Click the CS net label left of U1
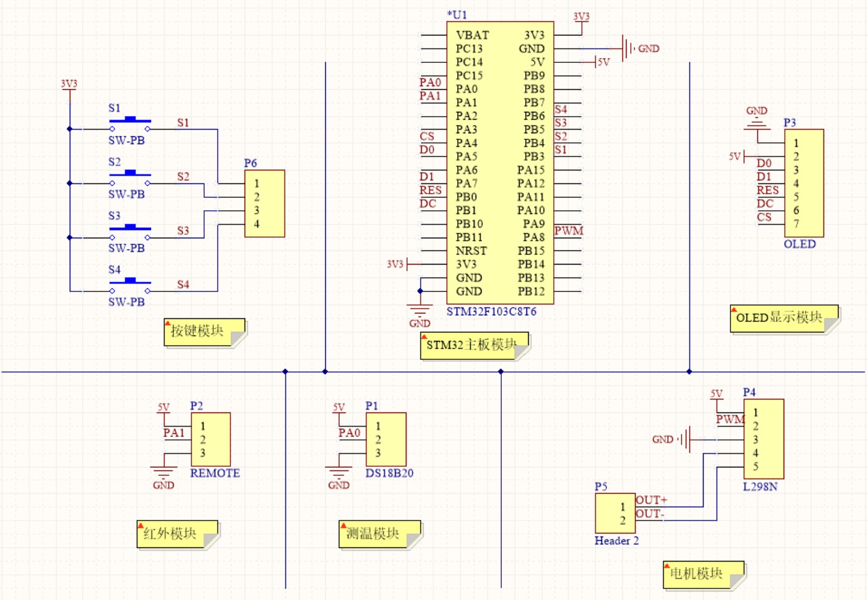This screenshot has width=868, height=600. (x=427, y=136)
